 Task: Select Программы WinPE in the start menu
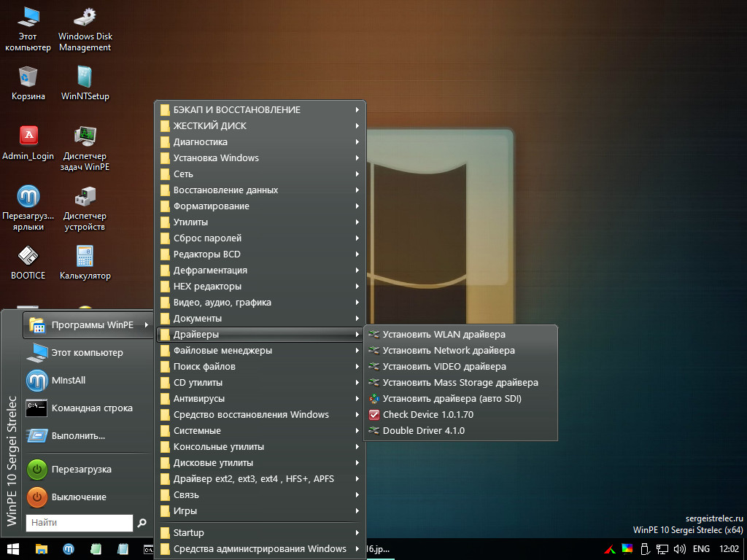[x=89, y=325]
